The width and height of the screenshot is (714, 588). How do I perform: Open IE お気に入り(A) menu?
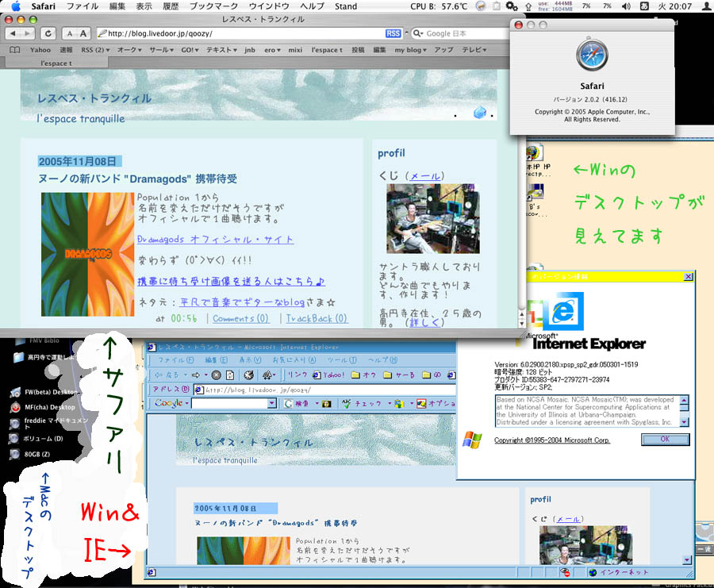coord(294,359)
